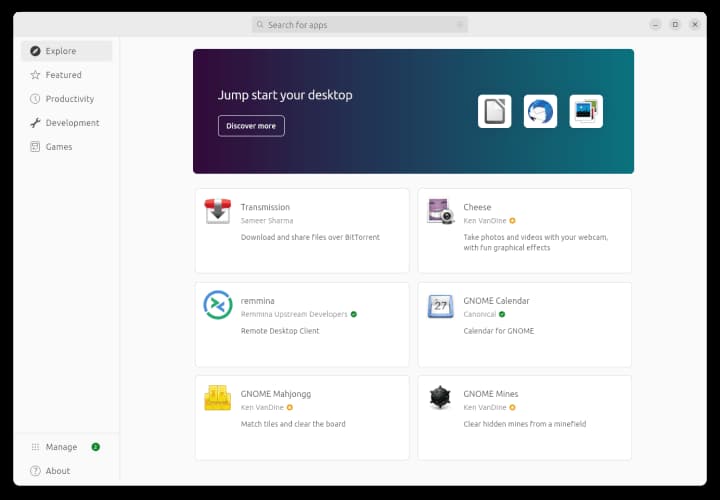Open the GNOME Calendar icon
This screenshot has height=500, width=720.
pos(440,305)
